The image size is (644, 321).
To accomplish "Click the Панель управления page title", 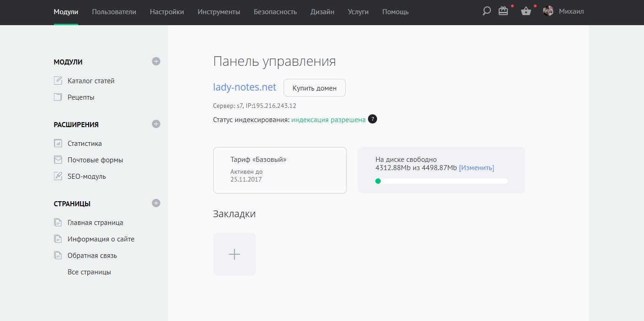I will click(274, 61).
